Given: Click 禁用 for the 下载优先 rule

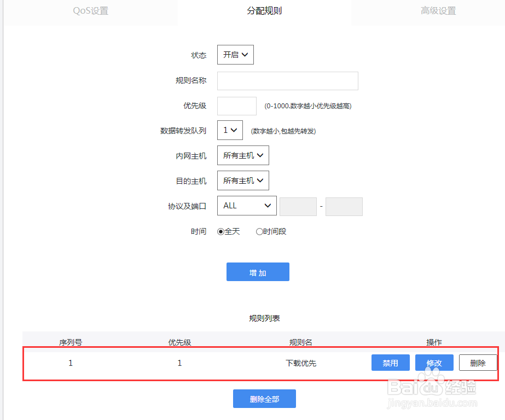Looking at the screenshot, I should (x=391, y=363).
